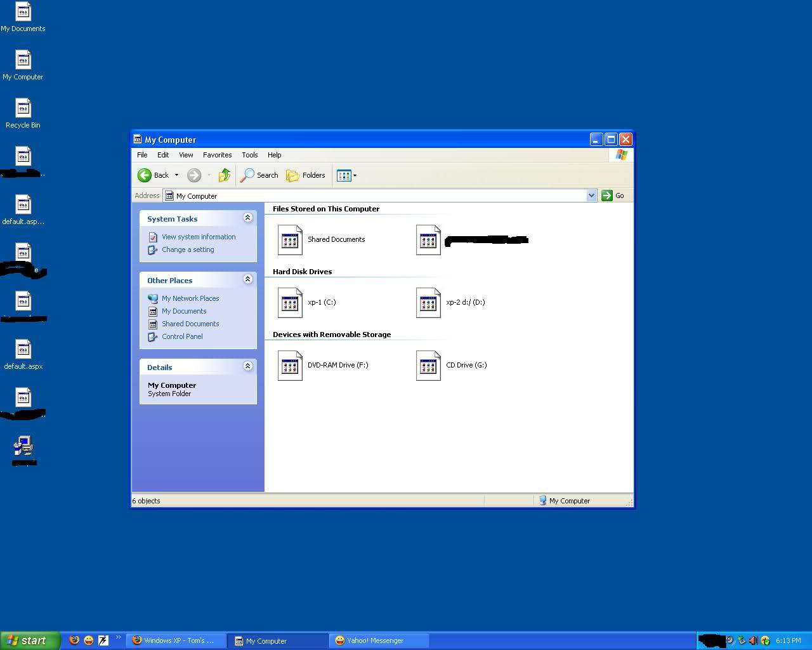
Task: Open the Back history dropdown arrow
Action: tap(176, 175)
